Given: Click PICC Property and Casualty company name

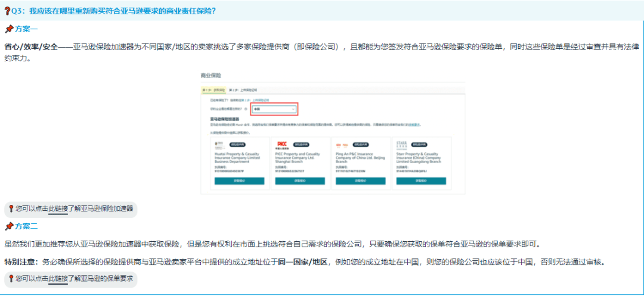Looking at the screenshot, I should tap(299, 158).
